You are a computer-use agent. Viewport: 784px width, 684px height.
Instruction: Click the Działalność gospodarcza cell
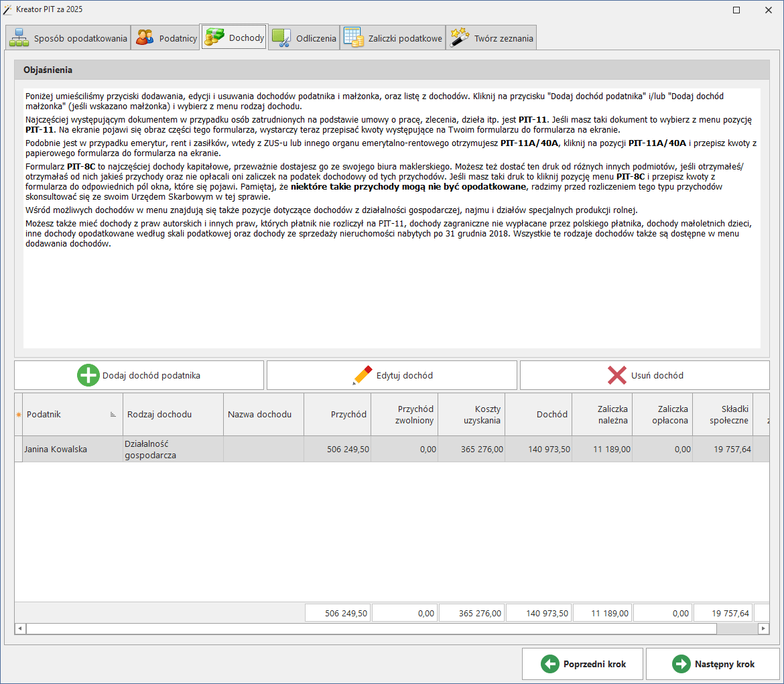[173, 449]
